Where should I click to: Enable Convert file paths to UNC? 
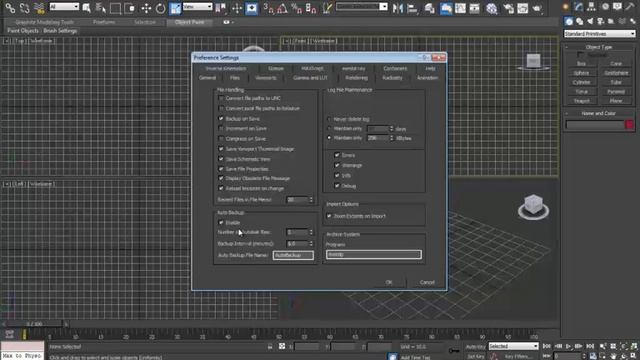[x=221, y=98]
